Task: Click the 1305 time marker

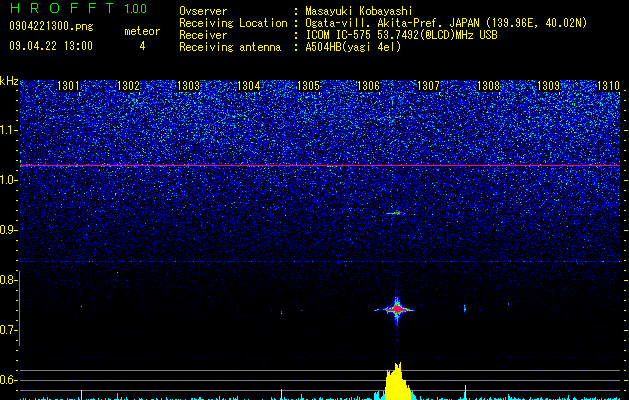Action: point(308,86)
